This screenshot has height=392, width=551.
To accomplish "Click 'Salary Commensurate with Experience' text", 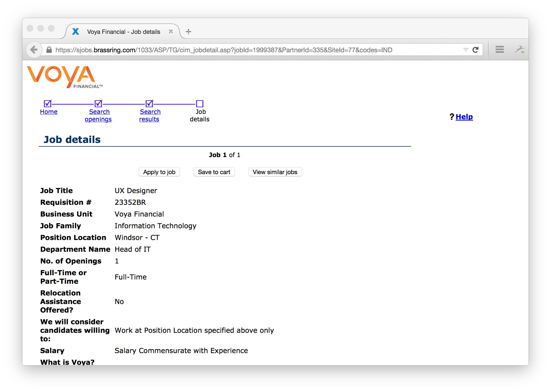I will tap(181, 351).
